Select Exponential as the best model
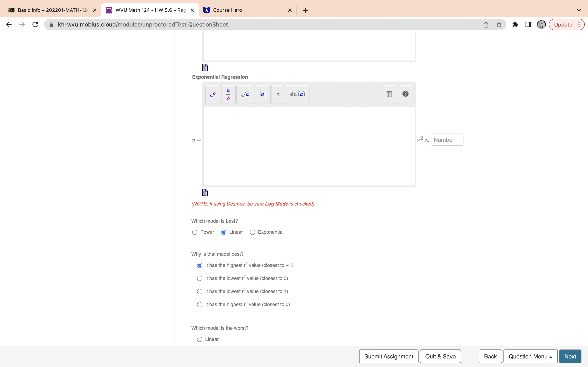Image resolution: width=588 pixels, height=367 pixels. [x=252, y=232]
